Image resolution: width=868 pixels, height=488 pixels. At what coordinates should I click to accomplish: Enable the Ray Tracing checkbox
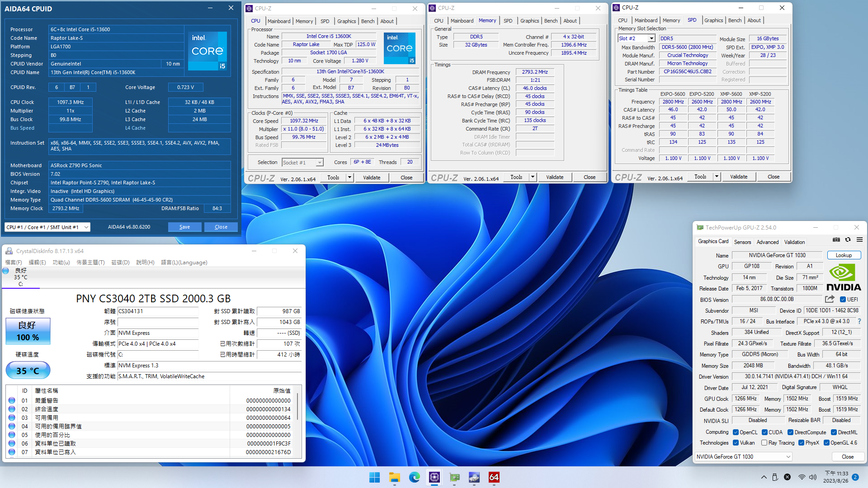764,443
